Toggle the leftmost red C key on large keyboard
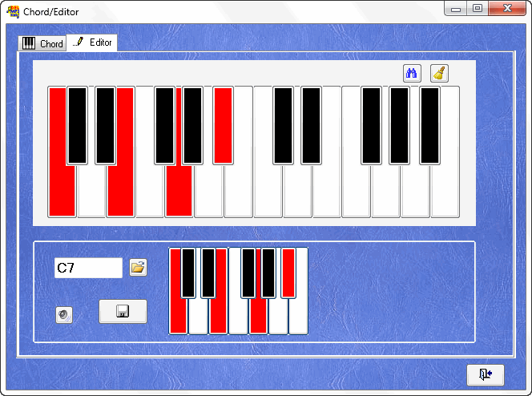The height and width of the screenshot is (396, 532). click(x=62, y=192)
